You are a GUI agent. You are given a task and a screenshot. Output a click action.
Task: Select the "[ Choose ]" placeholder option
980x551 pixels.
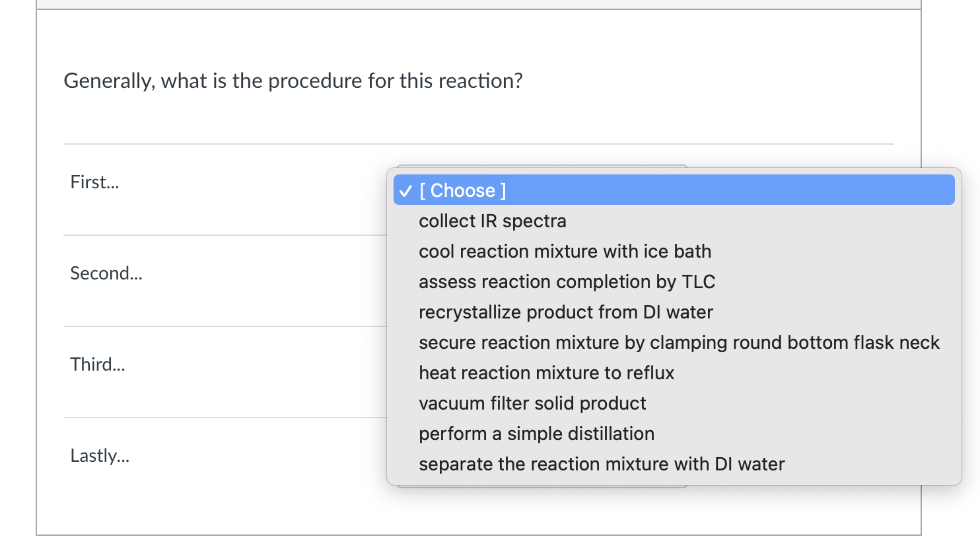[x=463, y=190]
